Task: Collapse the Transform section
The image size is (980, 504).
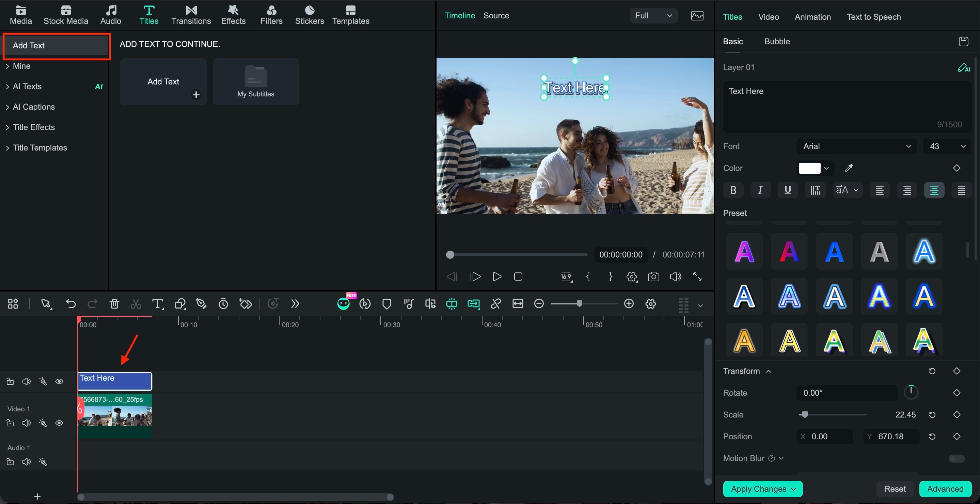Action: pos(769,371)
